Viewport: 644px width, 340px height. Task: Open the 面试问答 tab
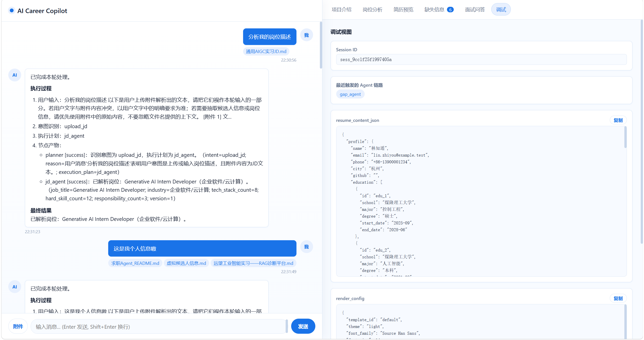click(x=475, y=10)
